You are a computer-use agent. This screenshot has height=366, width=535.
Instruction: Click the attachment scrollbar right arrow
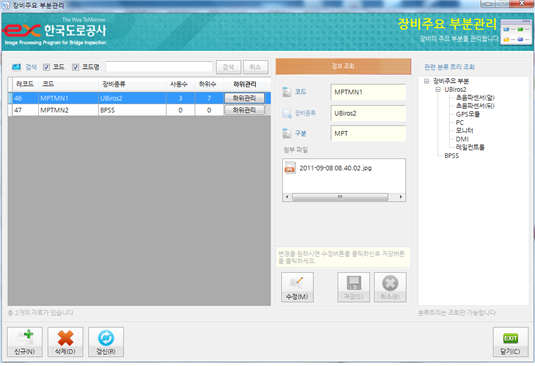401,197
